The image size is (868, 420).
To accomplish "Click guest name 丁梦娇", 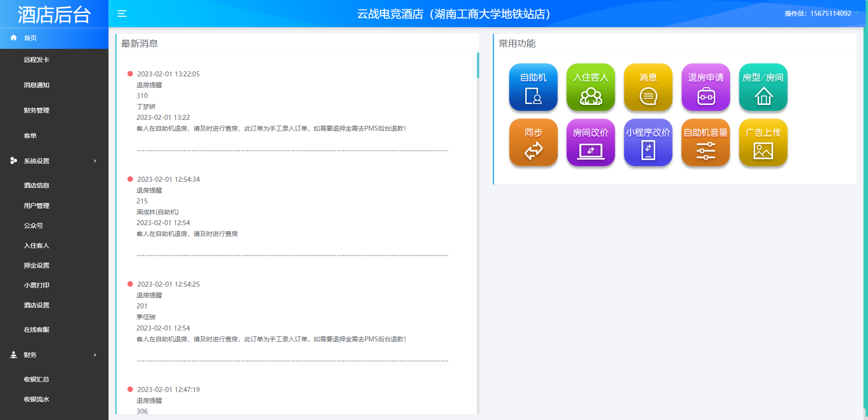I will coord(146,107).
